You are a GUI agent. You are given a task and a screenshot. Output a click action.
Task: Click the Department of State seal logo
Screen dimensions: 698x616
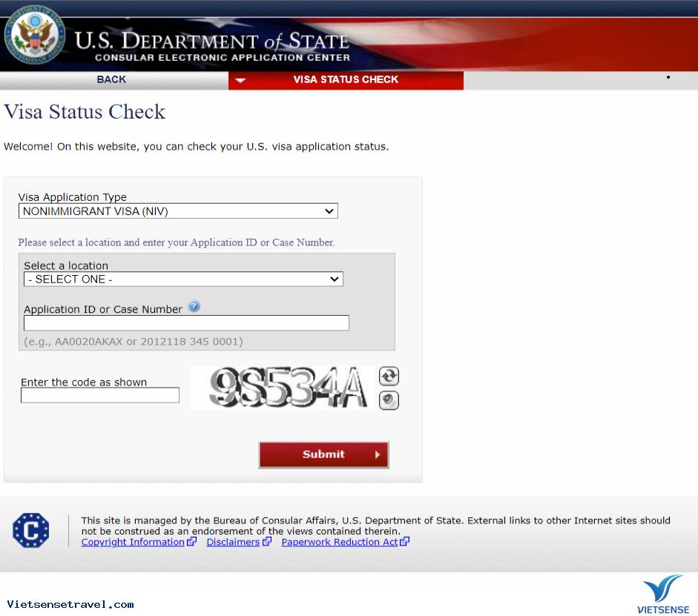(x=35, y=35)
